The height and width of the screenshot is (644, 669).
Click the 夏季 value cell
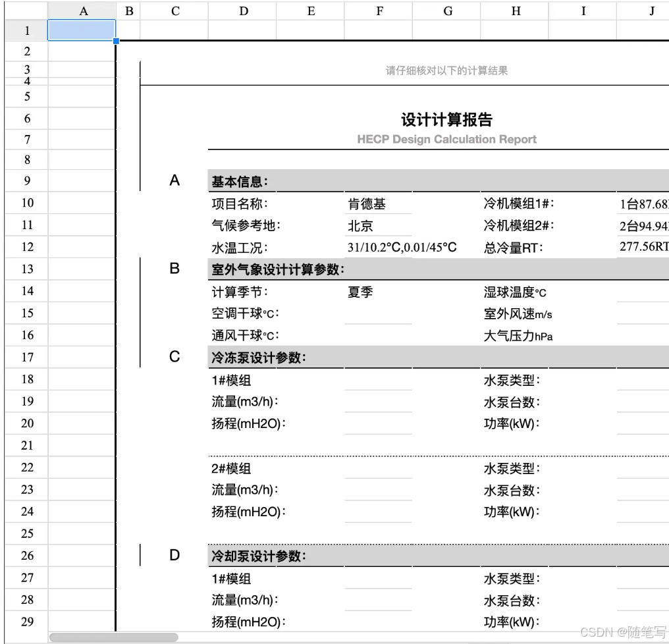(360, 292)
